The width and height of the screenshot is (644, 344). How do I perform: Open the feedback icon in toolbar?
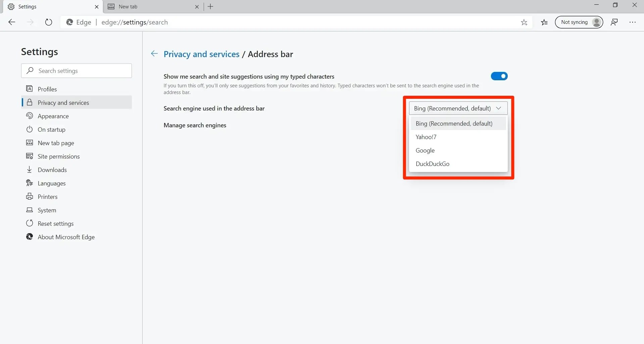614,22
